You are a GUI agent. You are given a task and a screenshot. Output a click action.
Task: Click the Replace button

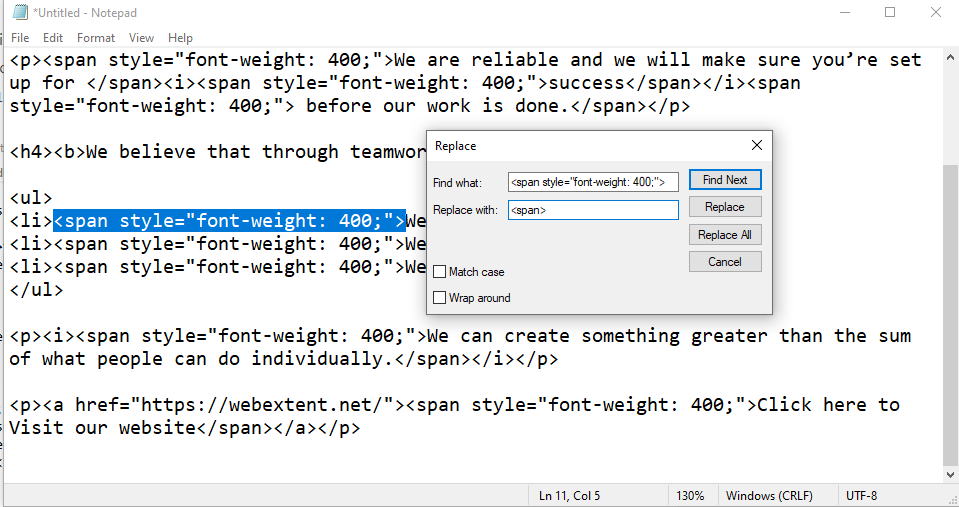[x=725, y=207]
